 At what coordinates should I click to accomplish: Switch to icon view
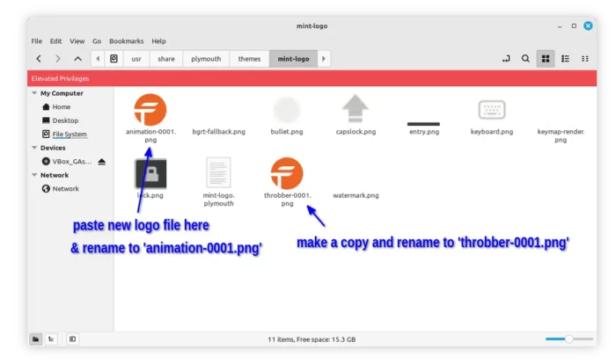pyautogui.click(x=546, y=59)
